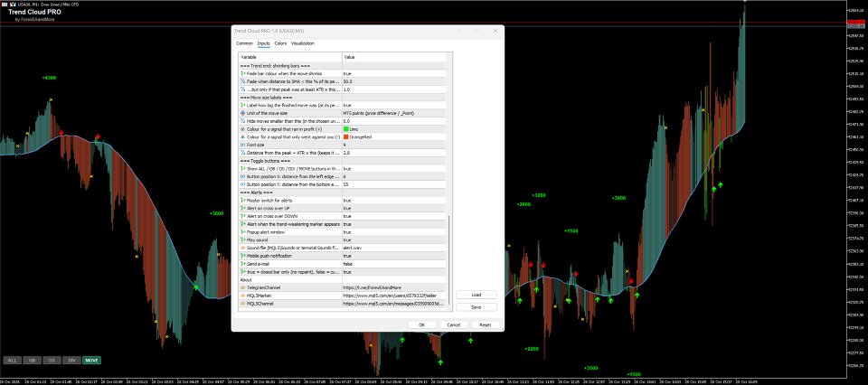The image size is (868, 385).
Task: Click the string icon beside 'TelegramChannel'
Action: point(242,287)
